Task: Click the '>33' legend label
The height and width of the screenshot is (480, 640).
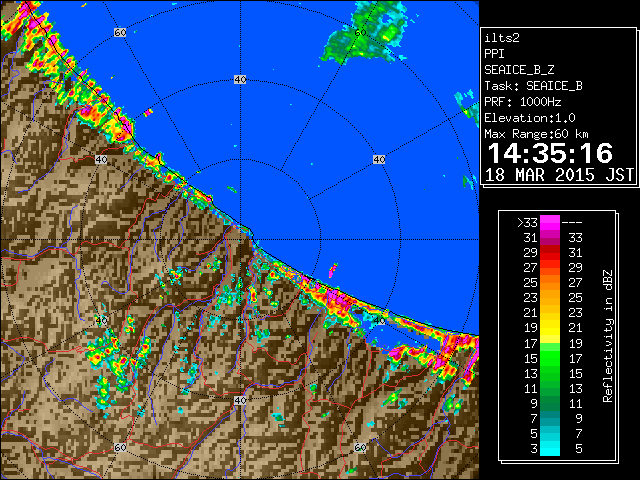Action: [x=527, y=222]
